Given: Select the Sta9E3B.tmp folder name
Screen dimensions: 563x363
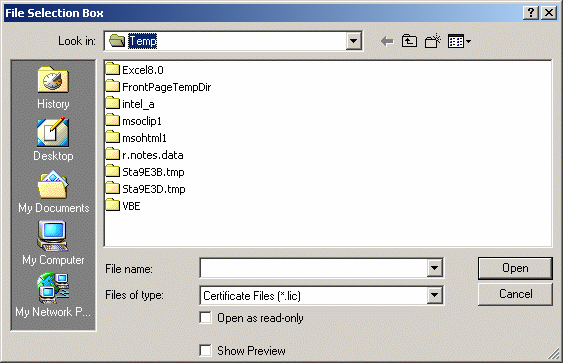Looking at the screenshot, I should (153, 172).
